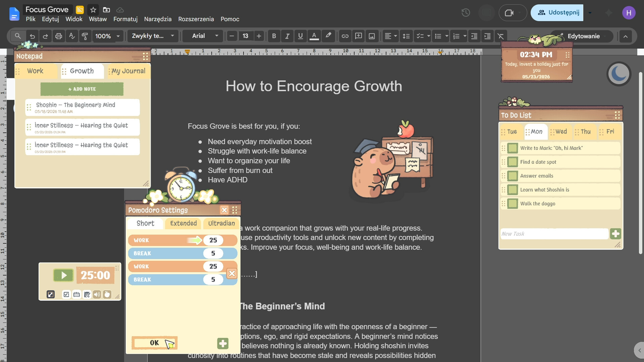Confirm Pomodoro settings with OK button

click(154, 343)
